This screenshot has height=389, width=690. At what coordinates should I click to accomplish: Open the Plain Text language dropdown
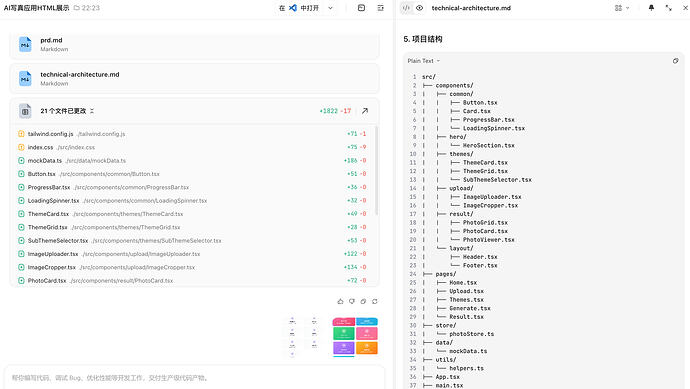423,61
